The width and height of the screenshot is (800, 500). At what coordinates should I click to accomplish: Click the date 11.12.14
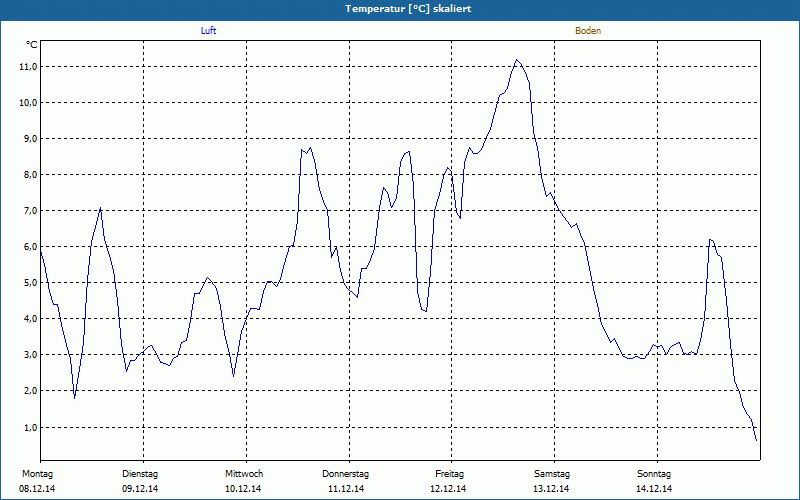[x=346, y=489]
